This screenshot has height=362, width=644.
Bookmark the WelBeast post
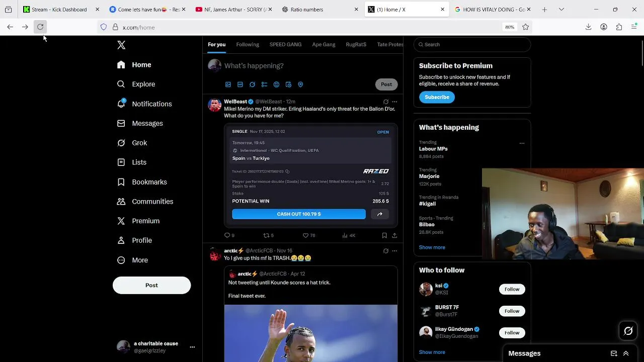pyautogui.click(x=384, y=235)
